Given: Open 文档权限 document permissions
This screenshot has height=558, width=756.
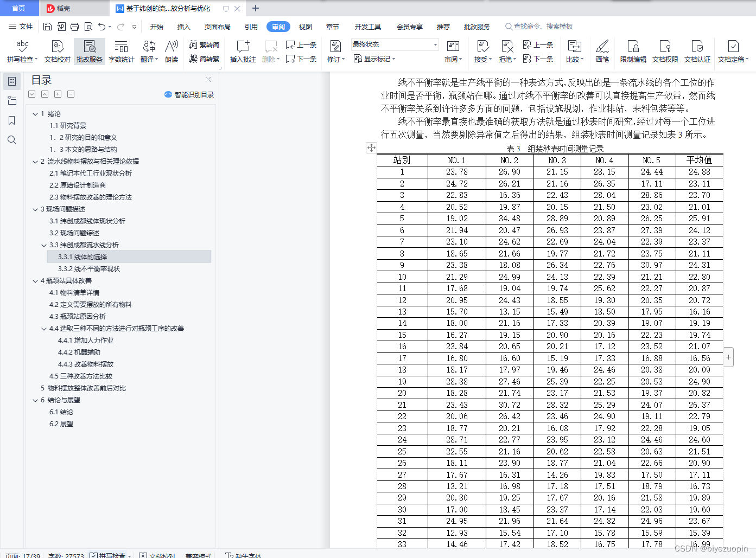Looking at the screenshot, I should (665, 52).
